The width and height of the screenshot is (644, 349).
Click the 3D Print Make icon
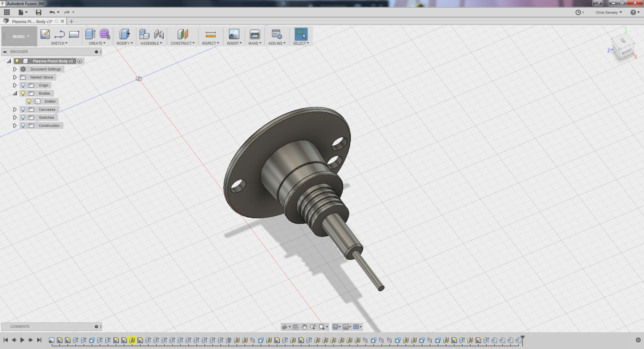[255, 34]
